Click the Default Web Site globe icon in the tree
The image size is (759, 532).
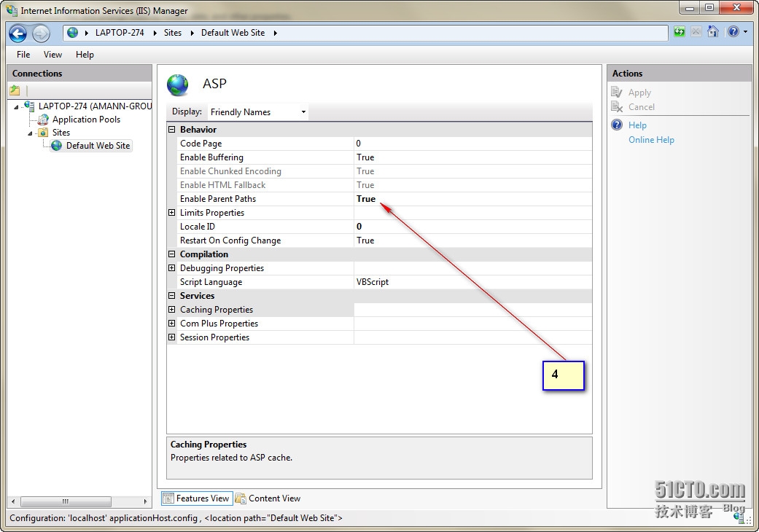pos(57,146)
